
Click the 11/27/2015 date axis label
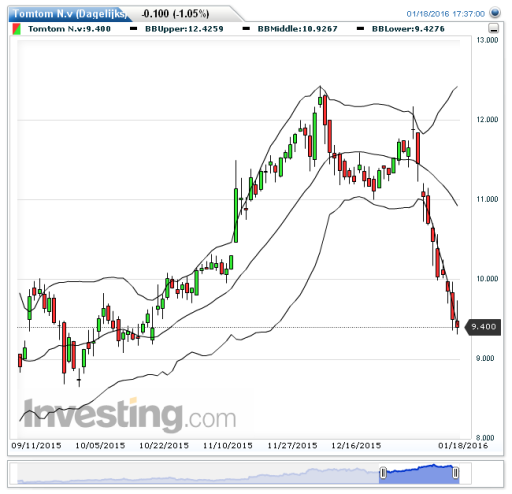(292, 446)
